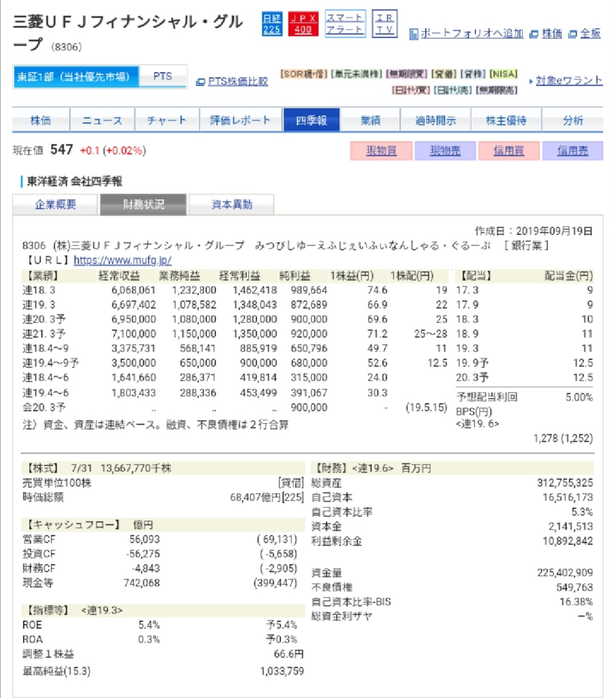Switch to the 企業概要 sub-tab
The width and height of the screenshot is (616, 698).
55,204
